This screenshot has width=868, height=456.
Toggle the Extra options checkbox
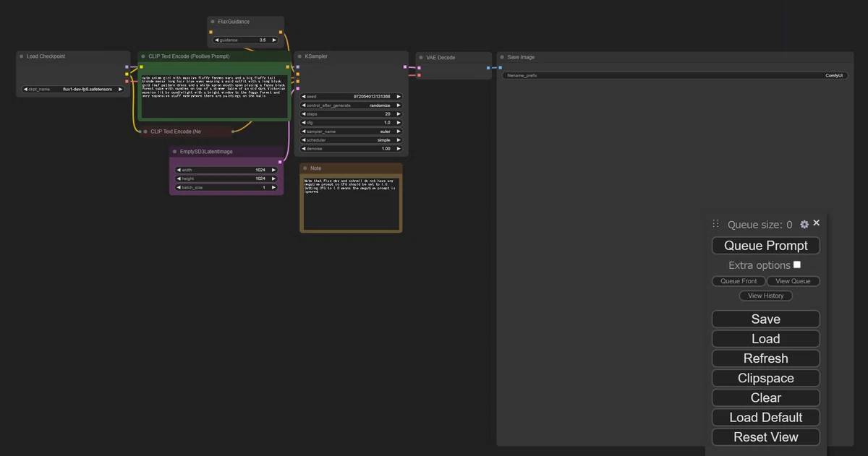point(797,264)
